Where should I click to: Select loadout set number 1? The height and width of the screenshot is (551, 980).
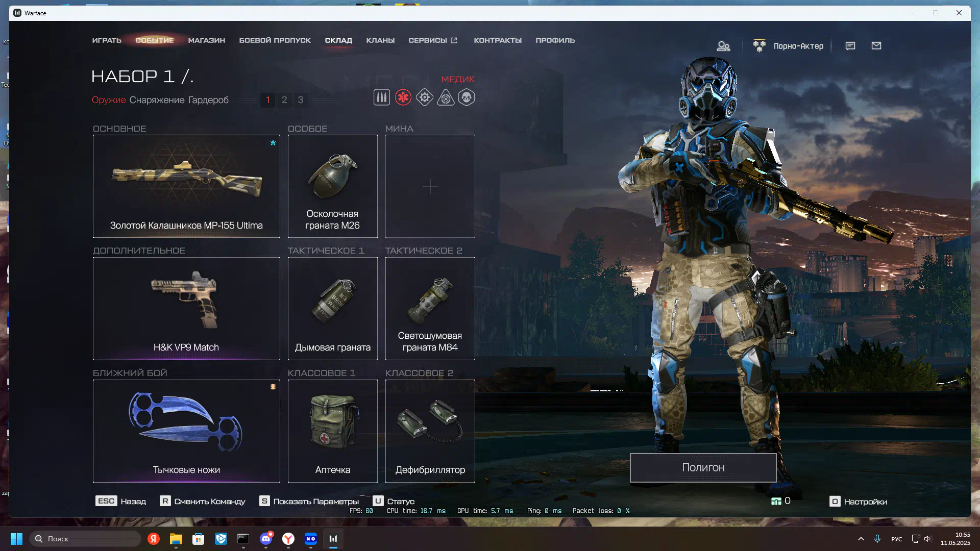(x=268, y=100)
